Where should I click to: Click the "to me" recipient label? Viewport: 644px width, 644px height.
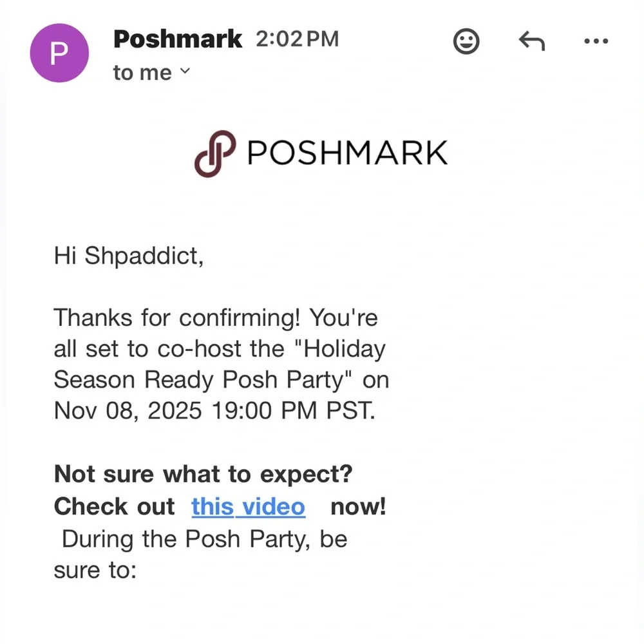[x=142, y=73]
